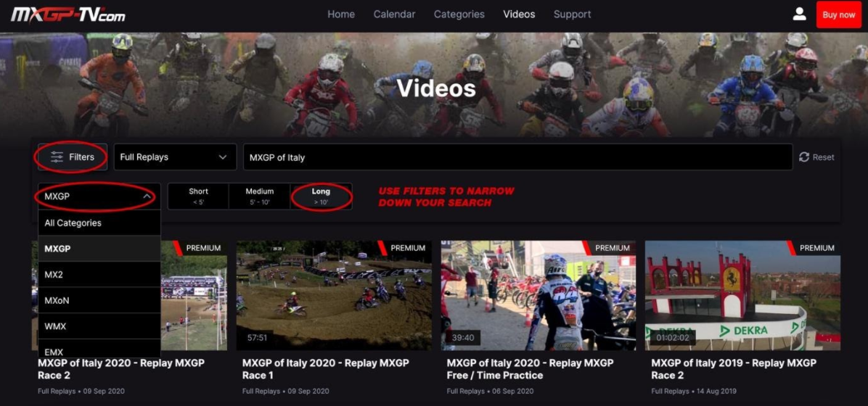The width and height of the screenshot is (868, 406).
Task: Expand the Full Replays dropdown
Action: tap(174, 157)
